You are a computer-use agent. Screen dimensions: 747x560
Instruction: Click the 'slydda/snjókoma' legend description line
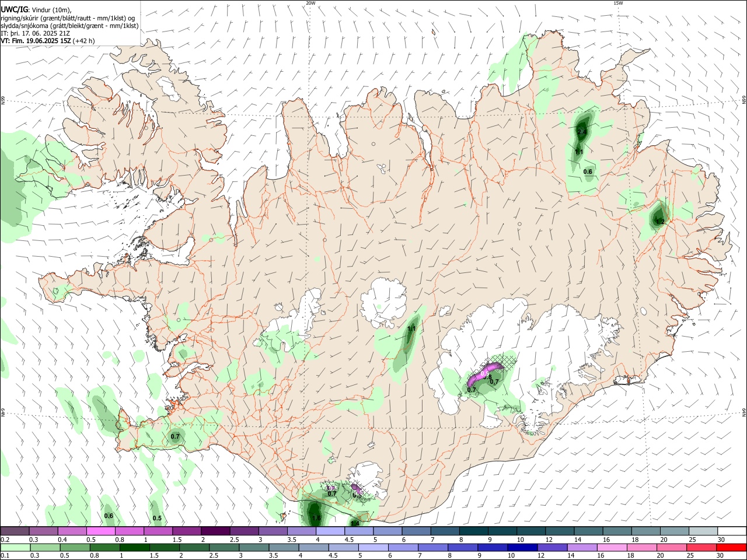pos(69,26)
